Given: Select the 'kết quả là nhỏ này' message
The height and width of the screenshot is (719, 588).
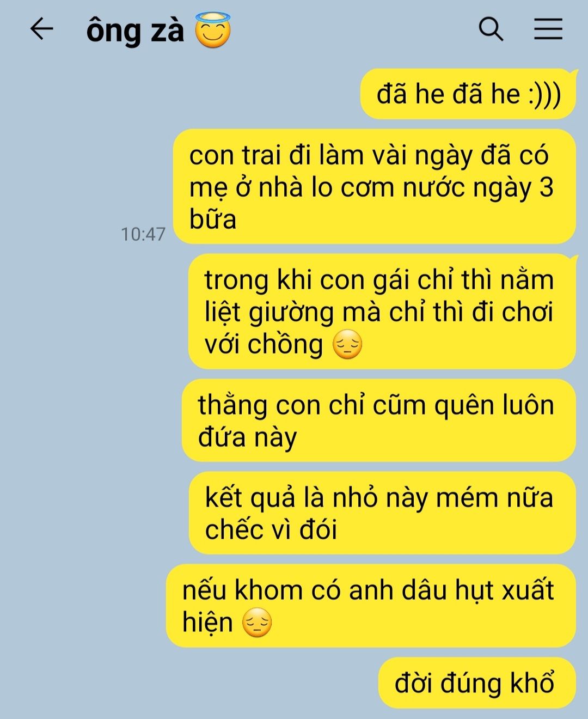Looking at the screenshot, I should tap(382, 513).
